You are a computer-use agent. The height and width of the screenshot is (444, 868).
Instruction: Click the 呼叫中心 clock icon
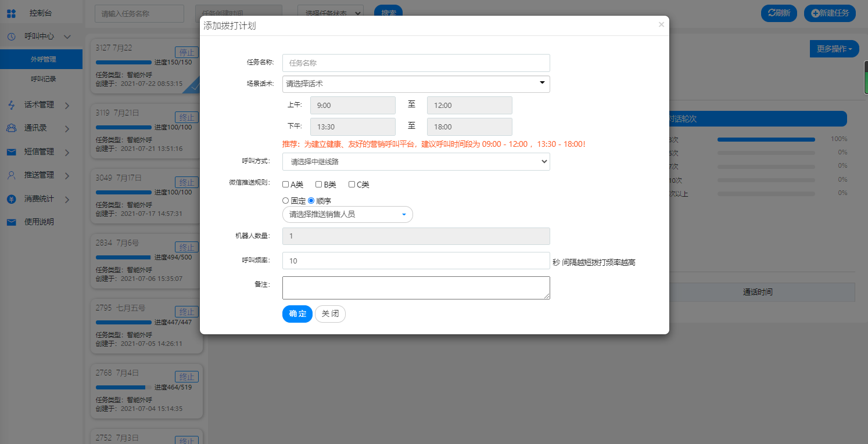(x=11, y=36)
